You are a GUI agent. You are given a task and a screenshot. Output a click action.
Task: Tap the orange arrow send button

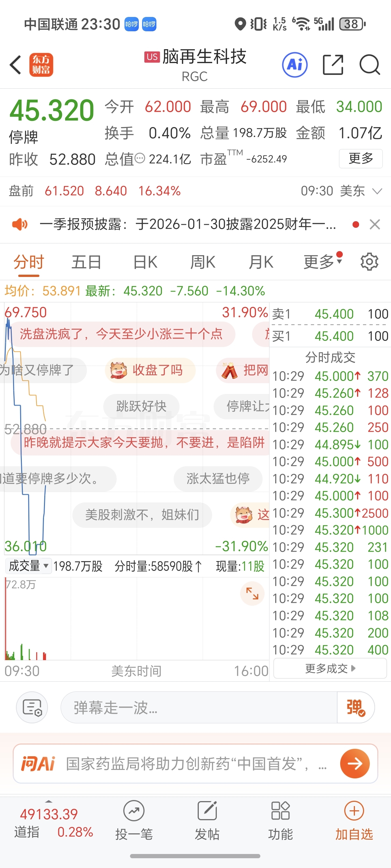tap(355, 763)
